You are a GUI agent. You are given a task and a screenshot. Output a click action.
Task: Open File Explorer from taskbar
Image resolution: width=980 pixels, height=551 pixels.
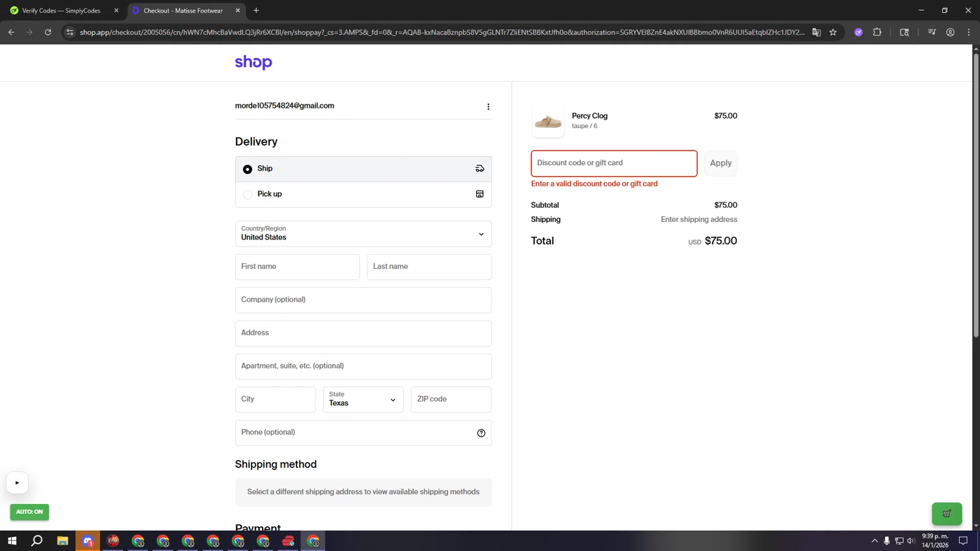[x=63, y=541]
